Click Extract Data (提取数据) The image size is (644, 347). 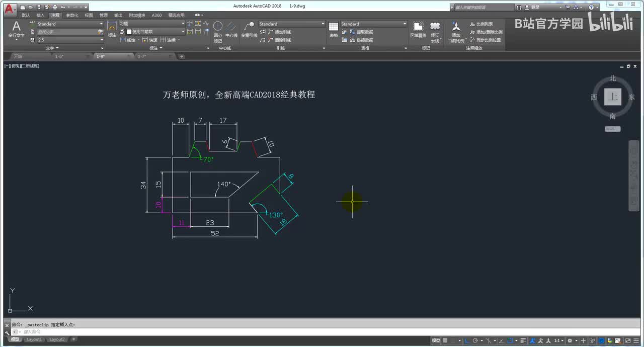point(361,32)
